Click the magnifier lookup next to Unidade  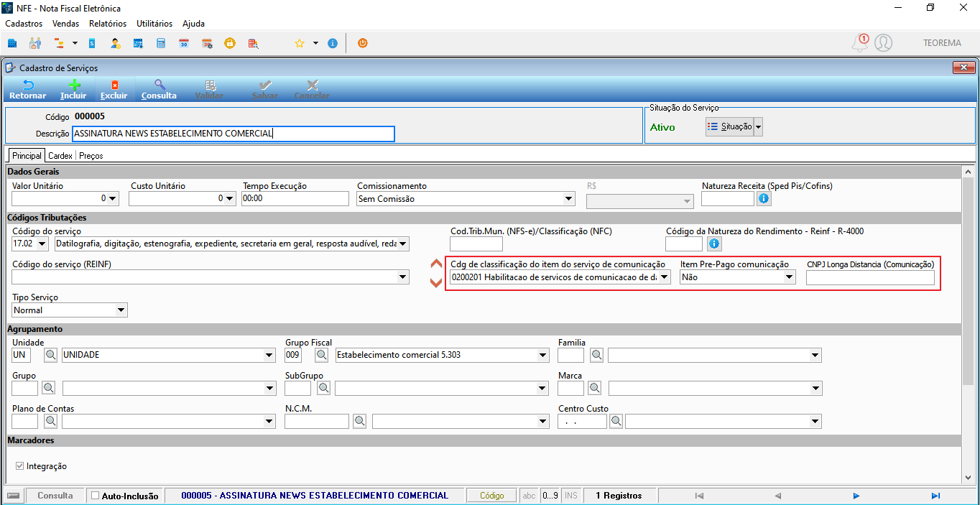[x=49, y=355]
